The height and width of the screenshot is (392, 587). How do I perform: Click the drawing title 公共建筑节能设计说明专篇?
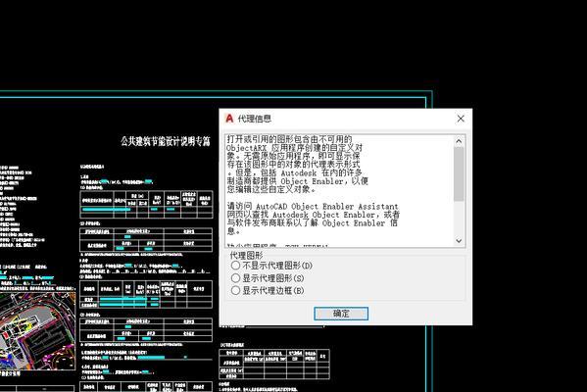coord(166,141)
